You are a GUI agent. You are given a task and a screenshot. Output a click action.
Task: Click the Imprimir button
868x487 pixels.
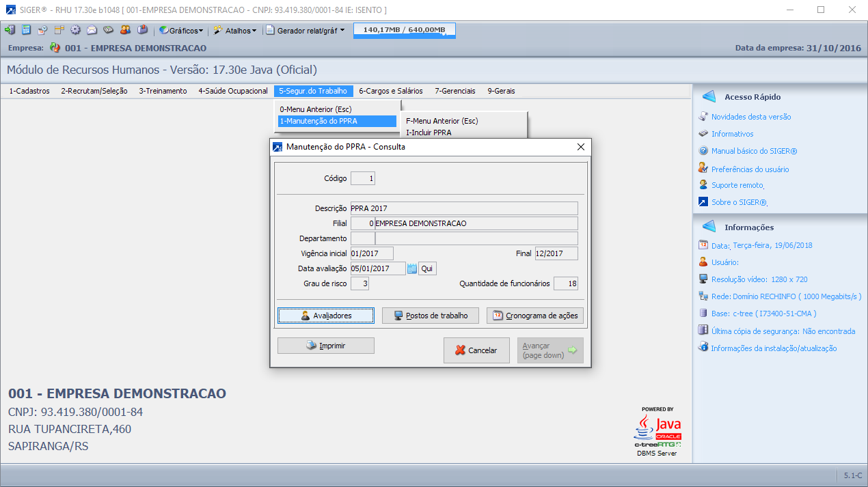coord(326,346)
